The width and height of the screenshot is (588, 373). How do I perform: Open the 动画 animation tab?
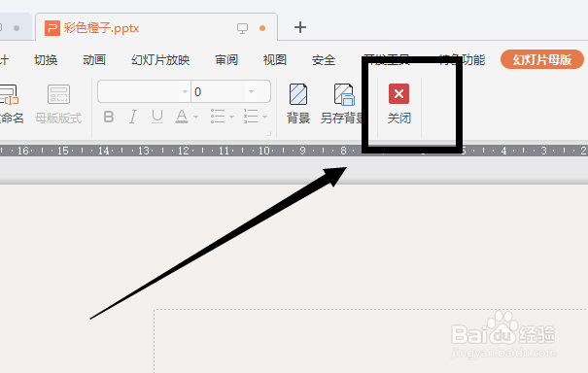click(94, 60)
